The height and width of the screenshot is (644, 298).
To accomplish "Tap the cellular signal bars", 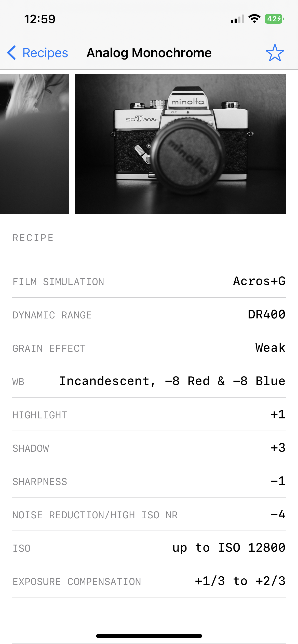I will pos(237,19).
